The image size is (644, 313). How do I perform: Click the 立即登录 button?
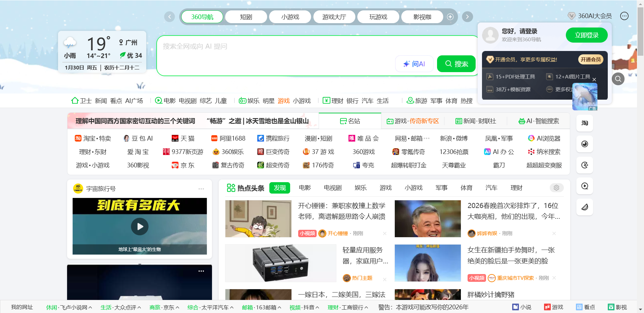tap(586, 35)
